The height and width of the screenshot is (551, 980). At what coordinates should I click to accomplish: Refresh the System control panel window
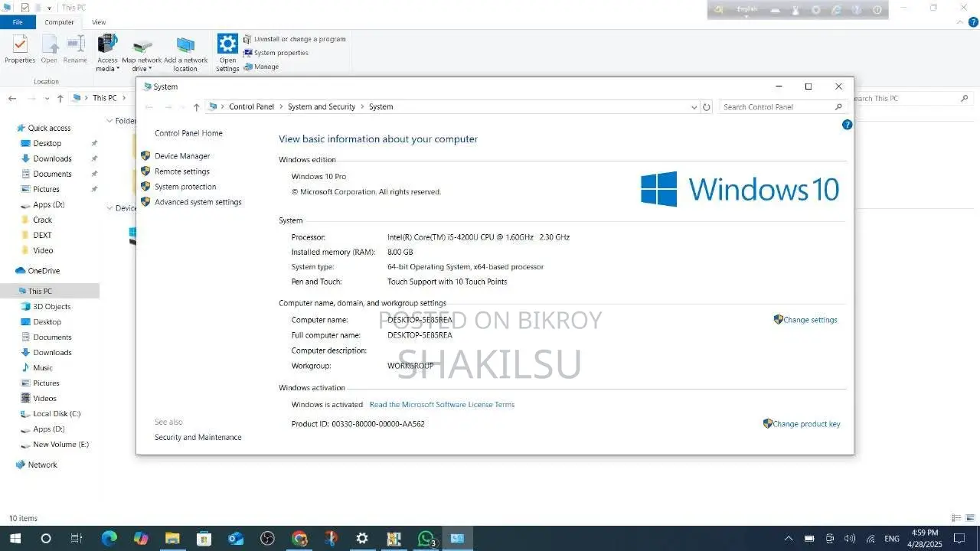707,107
